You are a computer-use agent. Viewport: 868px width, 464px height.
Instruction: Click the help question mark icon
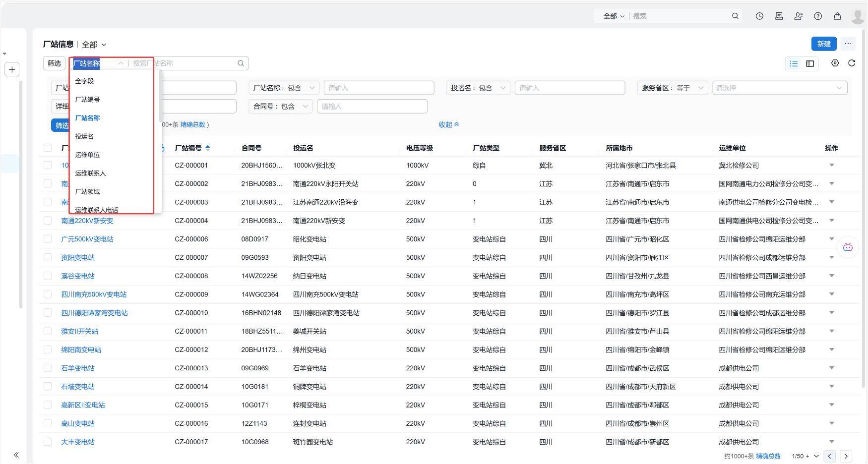point(818,16)
